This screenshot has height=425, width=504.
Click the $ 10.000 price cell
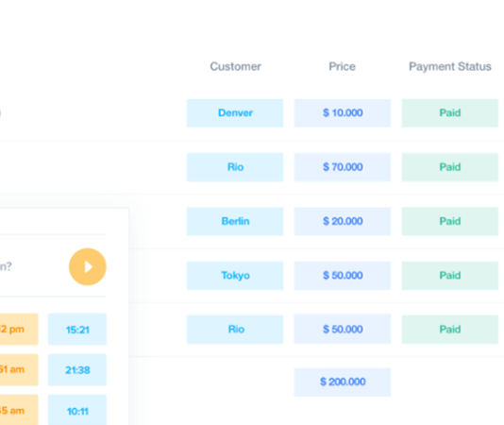(343, 113)
